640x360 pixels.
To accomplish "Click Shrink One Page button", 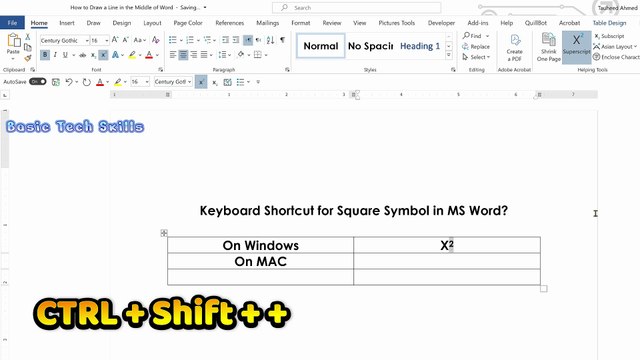I will click(x=549, y=47).
